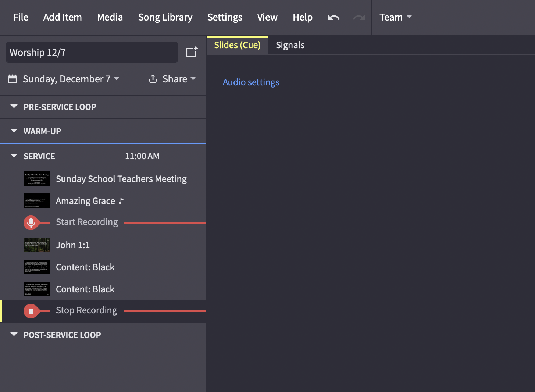Image resolution: width=535 pixels, height=392 pixels.
Task: Select the John 1:1 item label
Action: point(73,245)
